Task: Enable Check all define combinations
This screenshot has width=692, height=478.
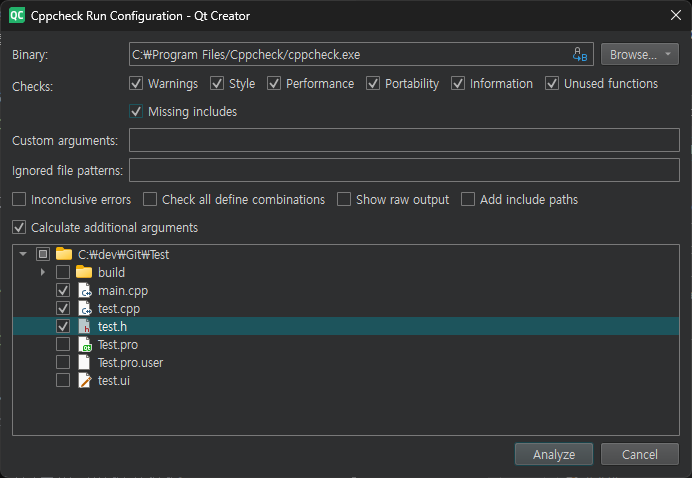Action: [x=150, y=199]
